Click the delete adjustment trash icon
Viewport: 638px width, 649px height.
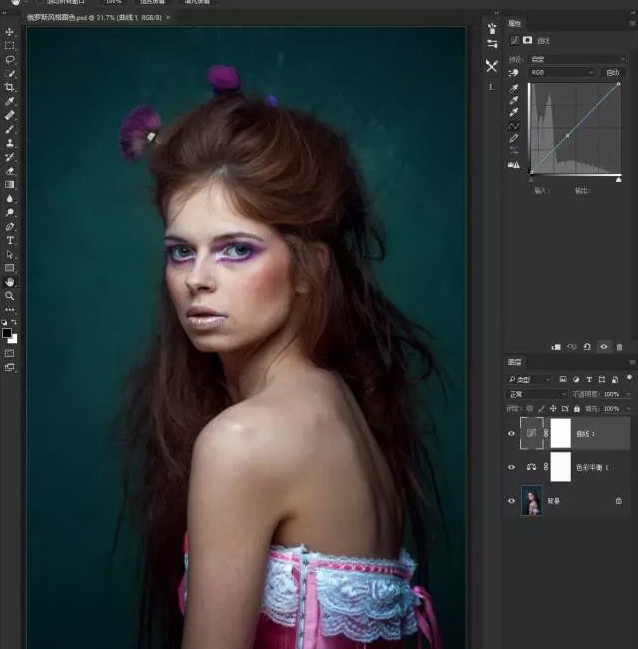coord(619,347)
